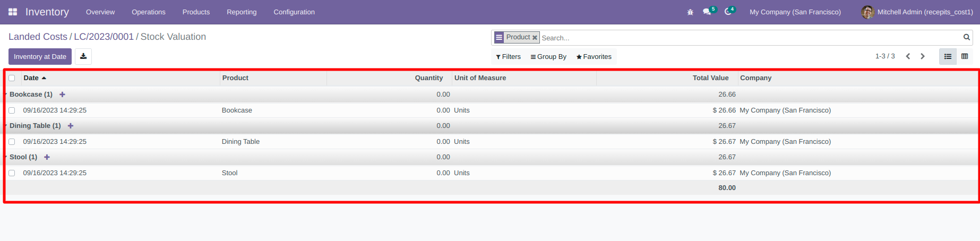The image size is (980, 241).
Task: Click the download export icon button
Action: pyautogui.click(x=83, y=56)
